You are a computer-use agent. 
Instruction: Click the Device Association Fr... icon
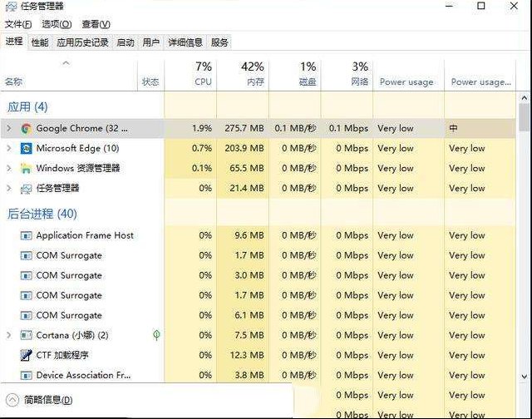click(26, 376)
